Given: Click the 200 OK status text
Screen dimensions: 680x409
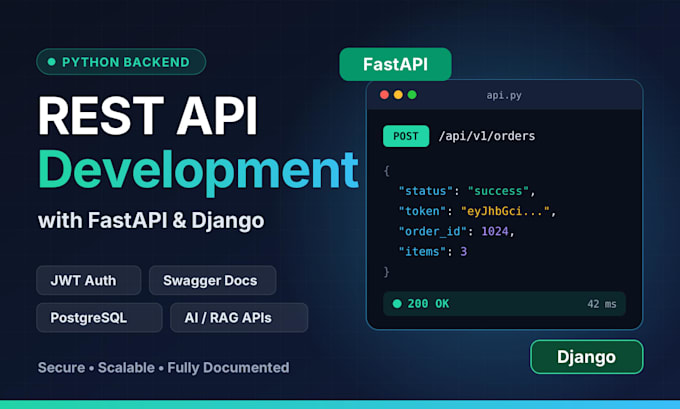Looking at the screenshot, I should click(428, 304).
